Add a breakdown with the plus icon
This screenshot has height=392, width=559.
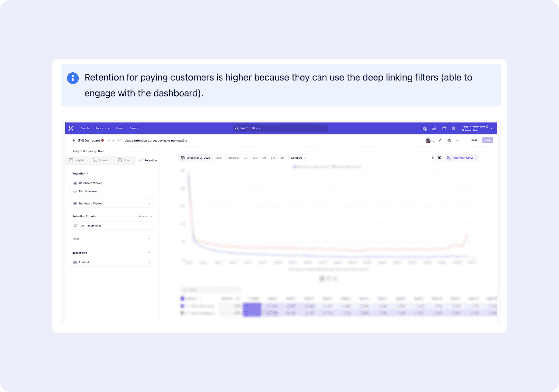tap(149, 253)
